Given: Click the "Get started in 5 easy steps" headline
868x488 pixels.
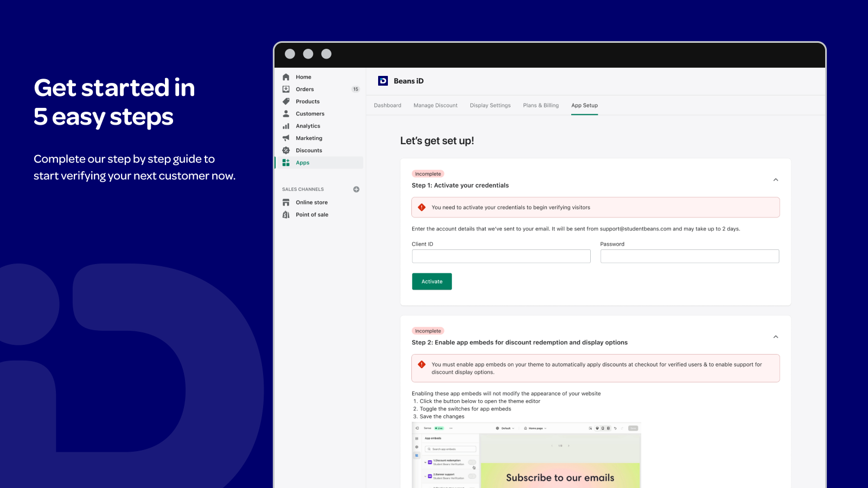Looking at the screenshot, I should 114,102.
